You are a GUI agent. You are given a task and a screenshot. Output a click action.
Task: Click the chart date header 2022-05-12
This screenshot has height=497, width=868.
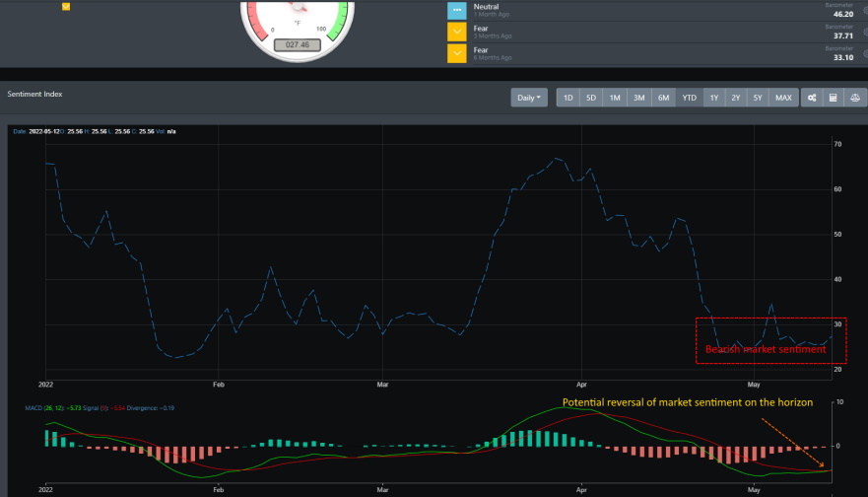44,131
